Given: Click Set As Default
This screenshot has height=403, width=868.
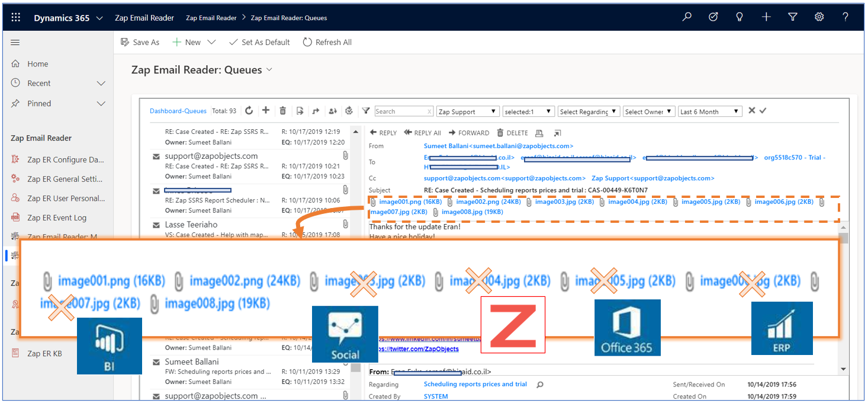Looking at the screenshot, I should [259, 42].
